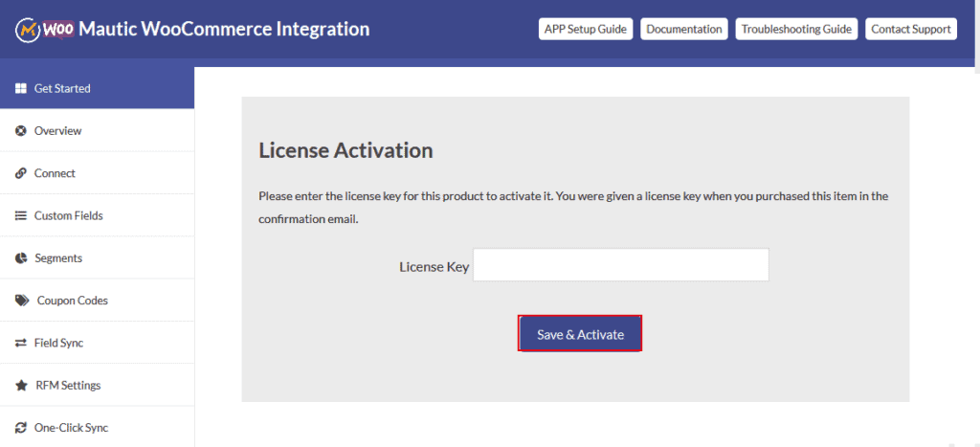Focus the License Key input field
The height and width of the screenshot is (447, 980).
pyautogui.click(x=620, y=265)
